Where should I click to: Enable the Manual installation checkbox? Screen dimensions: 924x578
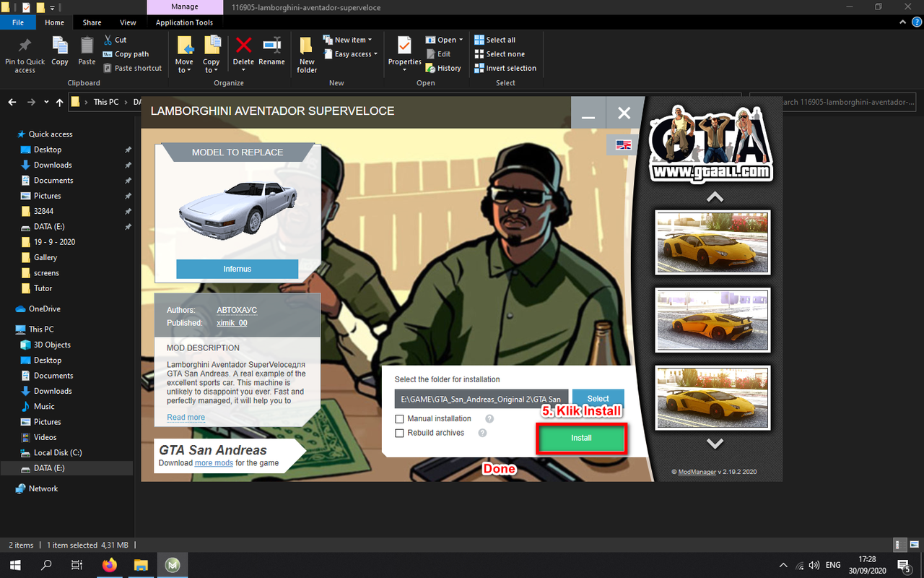click(x=399, y=419)
